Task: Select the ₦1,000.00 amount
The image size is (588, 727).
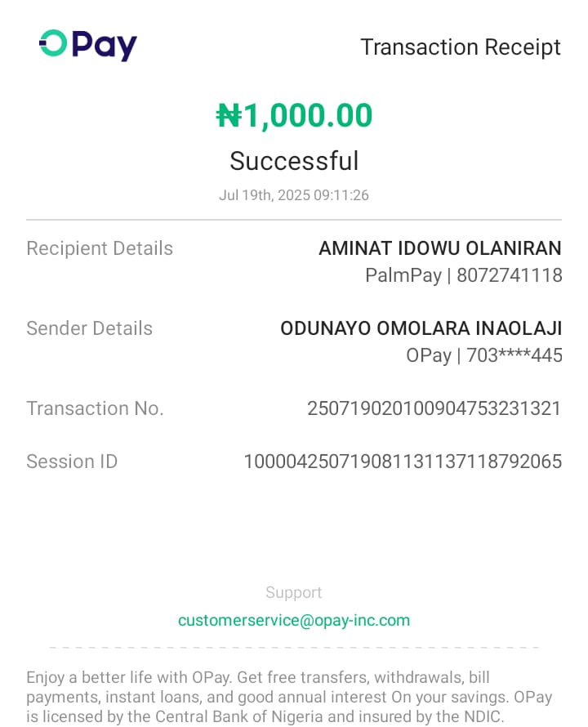Action: [x=294, y=116]
